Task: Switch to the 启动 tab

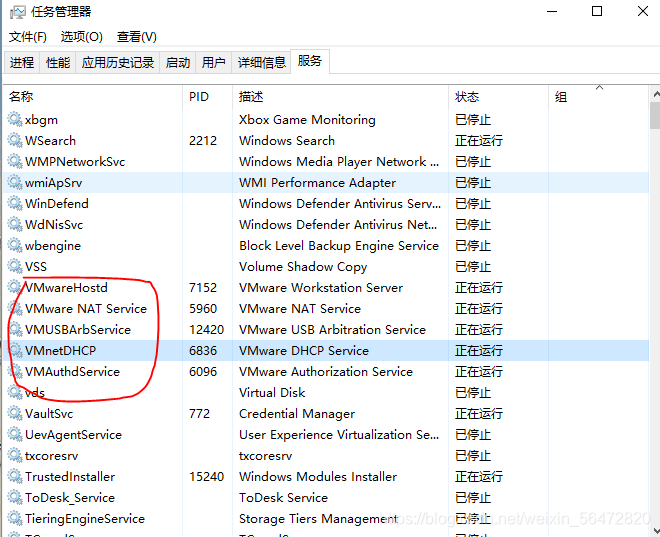Action: click(x=178, y=63)
